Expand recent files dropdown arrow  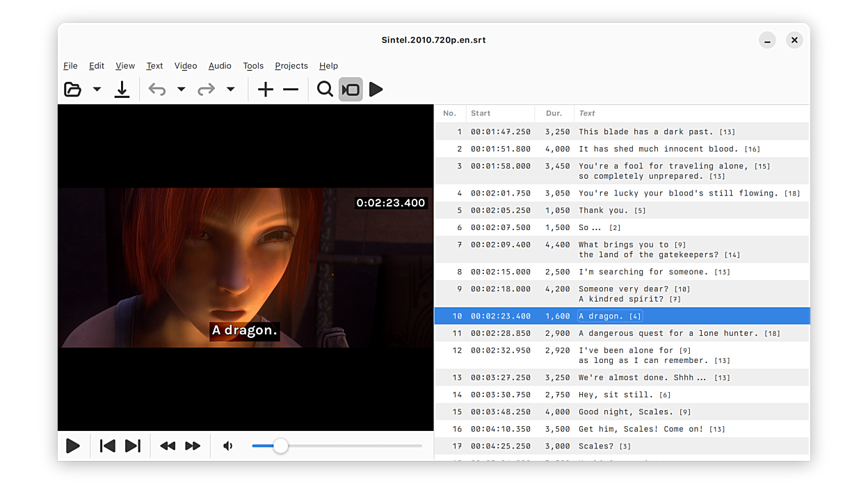(97, 89)
